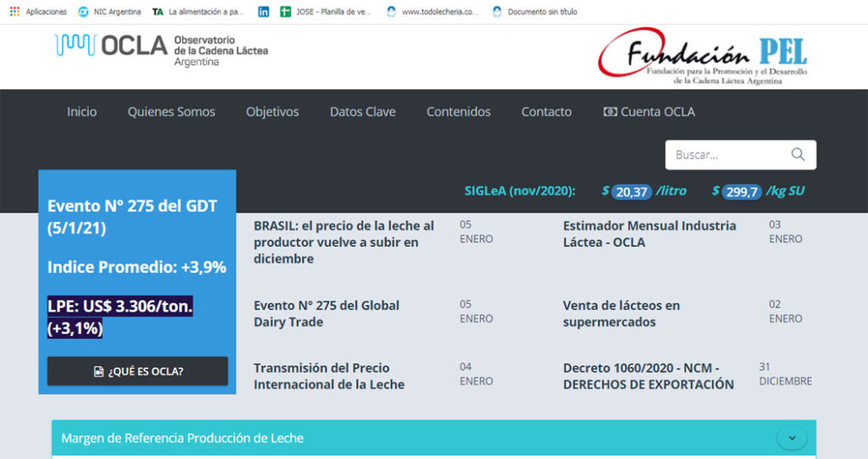This screenshot has height=459, width=868.
Task: Click the LinkedIn bookmark icon
Action: click(264, 12)
